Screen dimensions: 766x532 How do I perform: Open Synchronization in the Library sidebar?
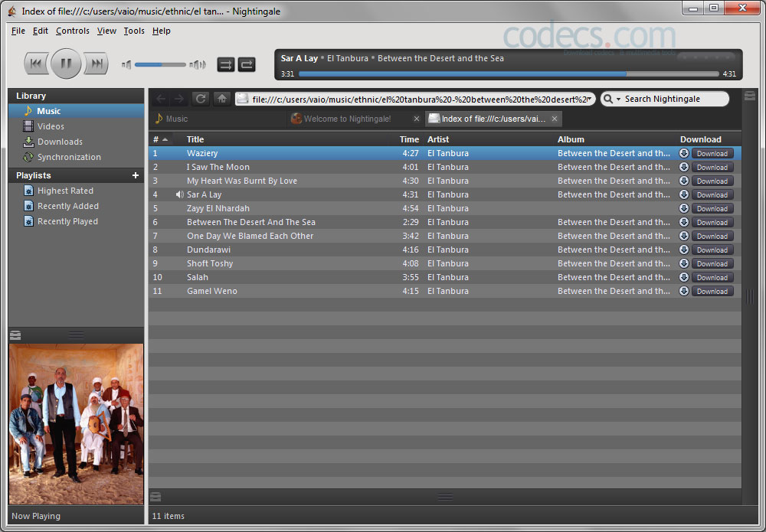pyautogui.click(x=76, y=157)
